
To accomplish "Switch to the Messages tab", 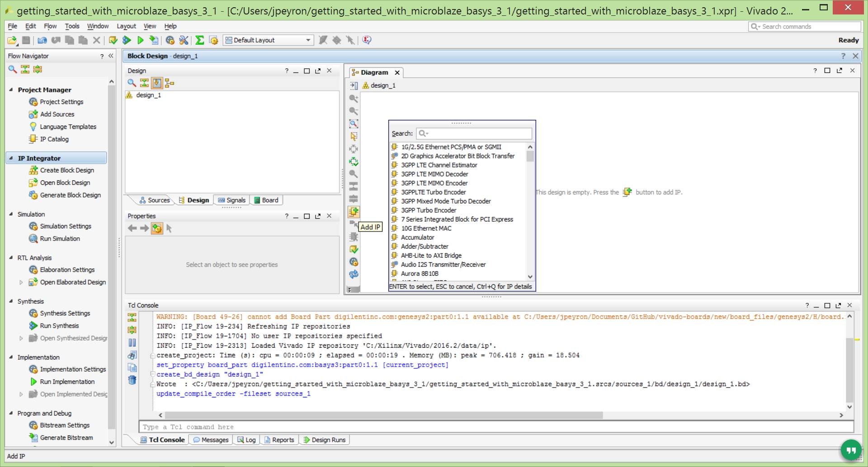I will point(211,440).
